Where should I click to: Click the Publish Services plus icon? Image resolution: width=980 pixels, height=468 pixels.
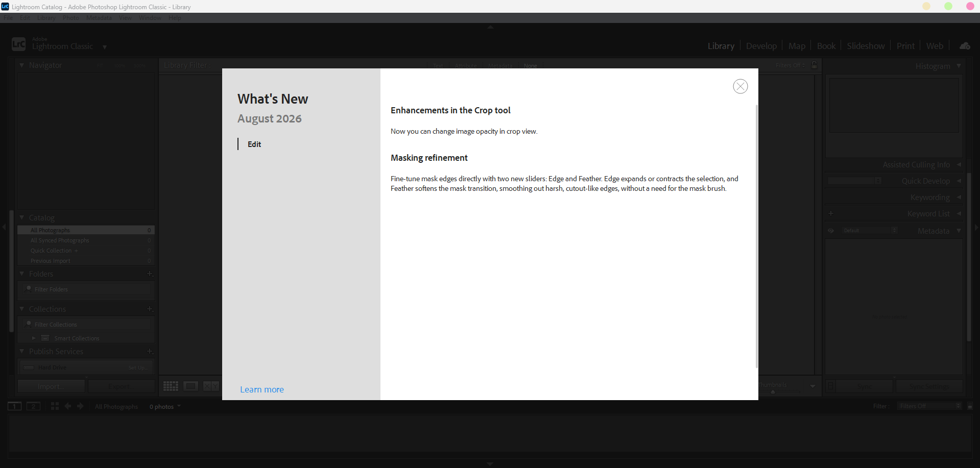[150, 351]
